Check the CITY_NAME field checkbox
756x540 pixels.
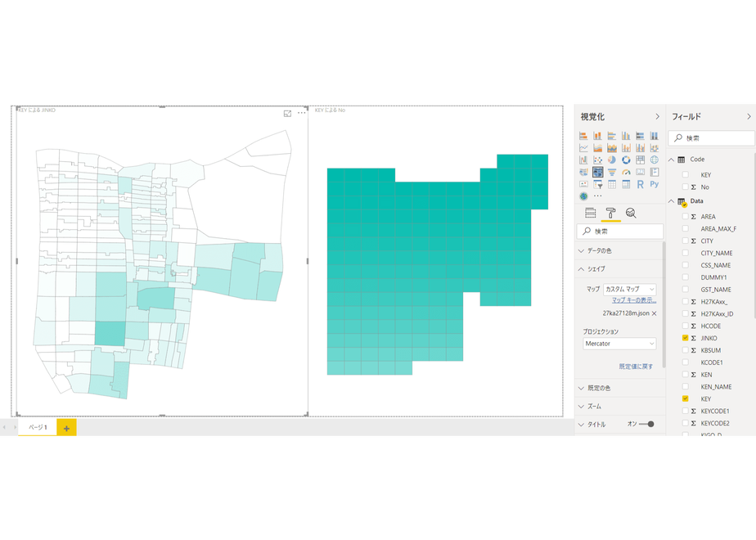685,253
